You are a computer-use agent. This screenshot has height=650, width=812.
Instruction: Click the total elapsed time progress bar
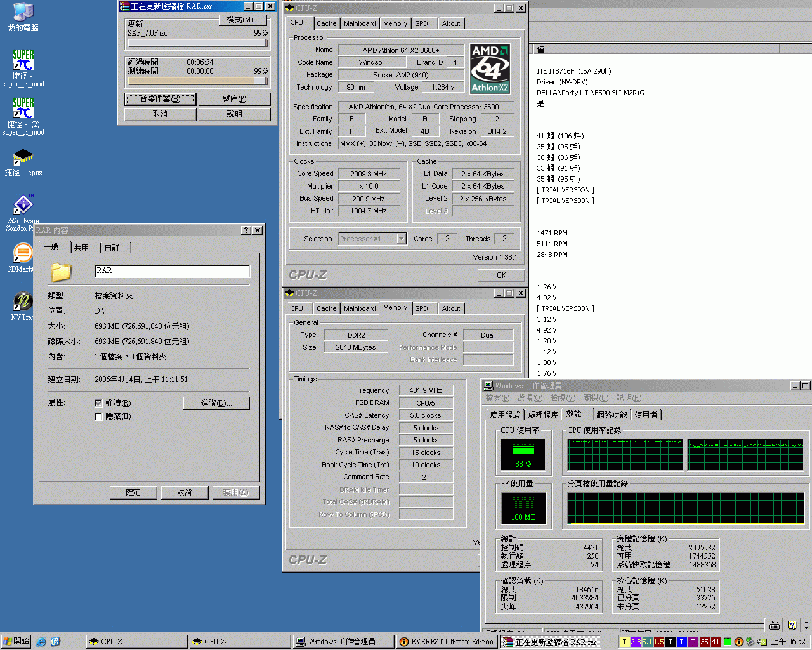coord(197,81)
